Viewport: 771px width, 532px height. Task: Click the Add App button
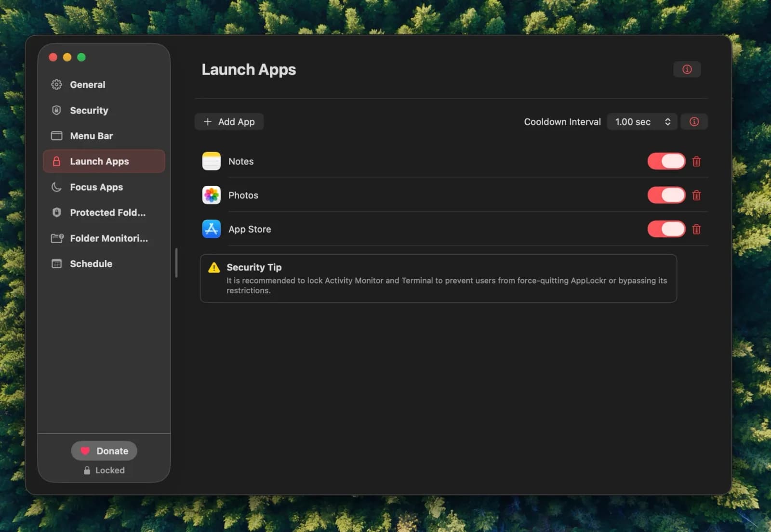[229, 122]
